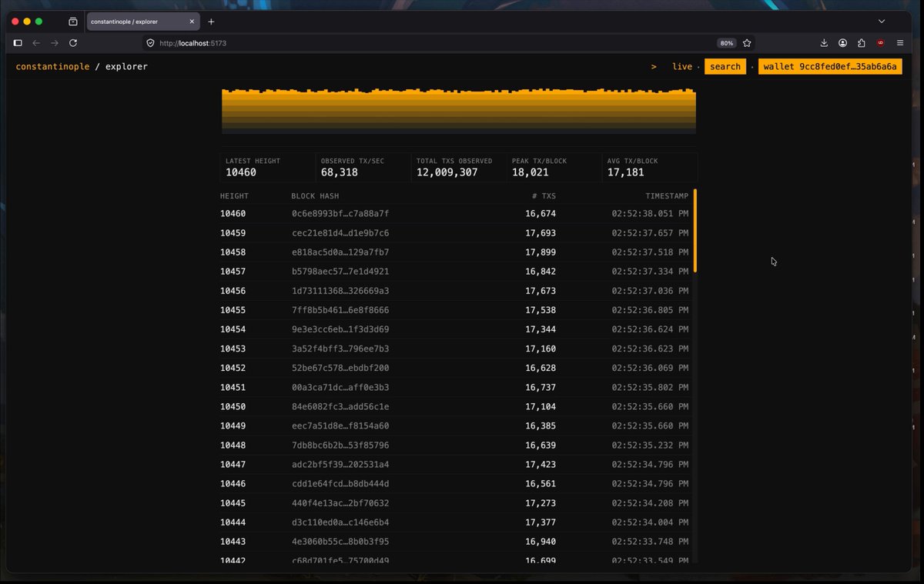Click the live link in header

click(x=682, y=67)
